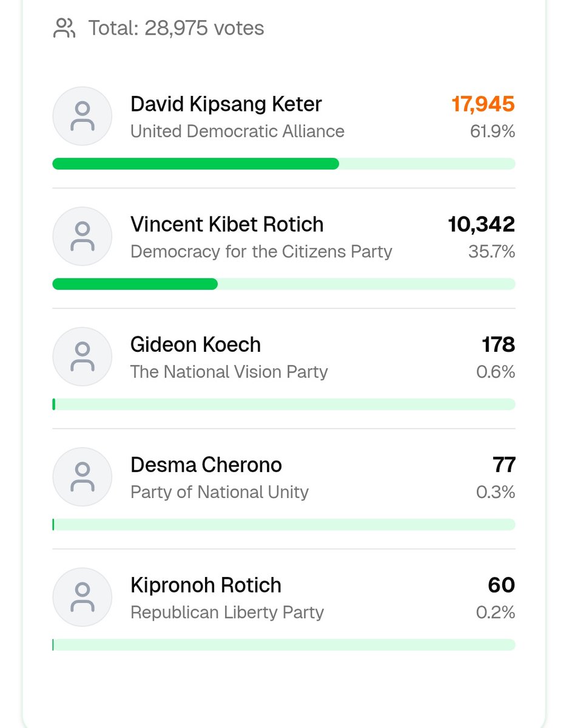Open Democracy for the Citizens Party label

pos(261,251)
